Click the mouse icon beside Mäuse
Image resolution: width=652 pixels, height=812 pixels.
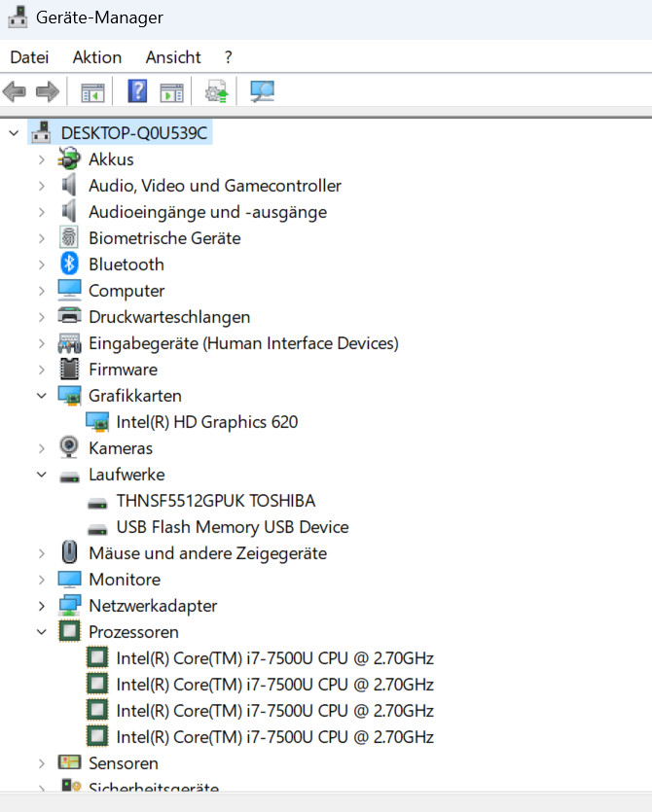[x=69, y=552]
